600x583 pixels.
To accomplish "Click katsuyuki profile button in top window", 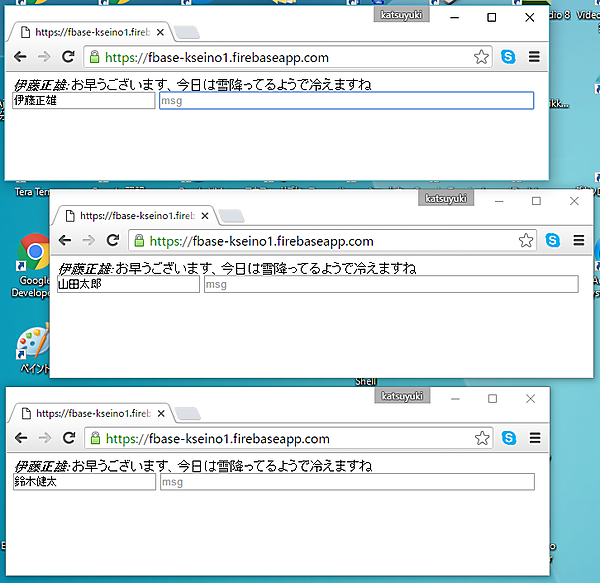I will click(401, 15).
